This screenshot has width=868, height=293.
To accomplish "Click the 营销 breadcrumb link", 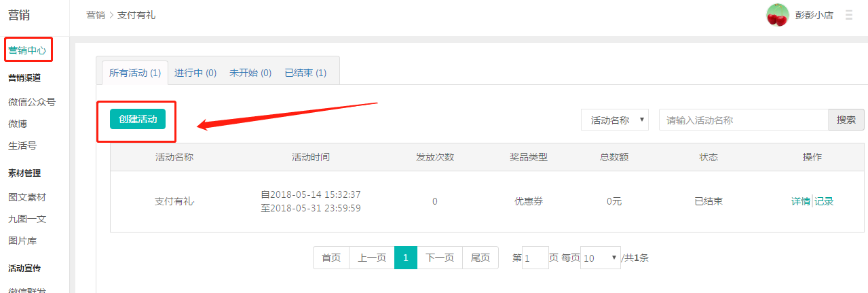I will [96, 15].
